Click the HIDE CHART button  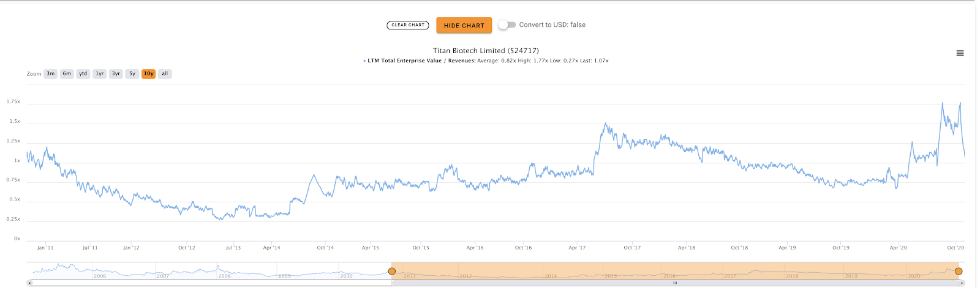tap(464, 25)
